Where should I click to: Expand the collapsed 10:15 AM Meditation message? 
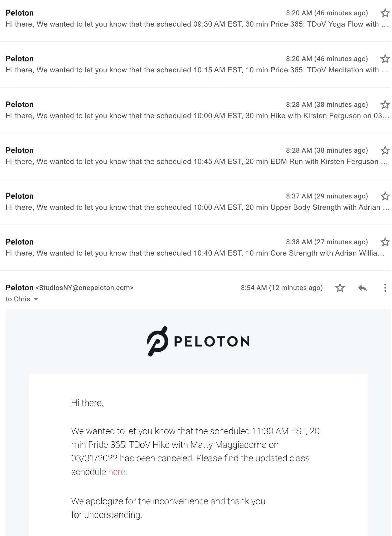pos(195,64)
